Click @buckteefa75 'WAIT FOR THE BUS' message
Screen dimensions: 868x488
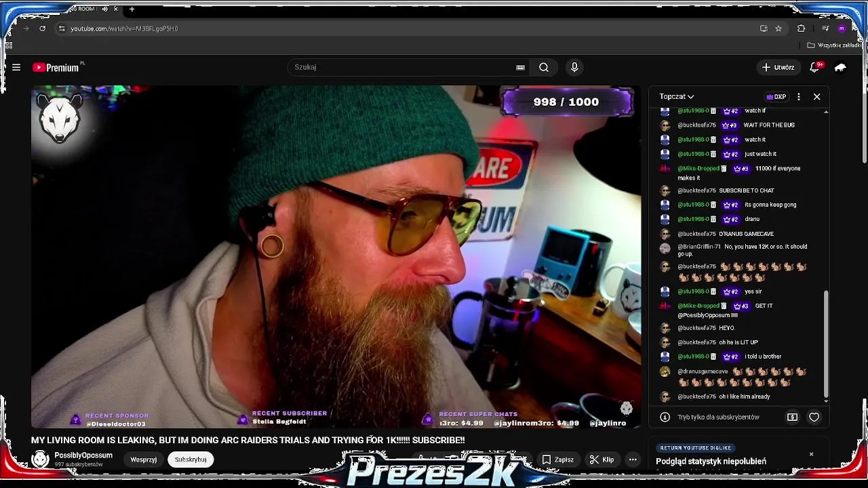click(x=769, y=125)
